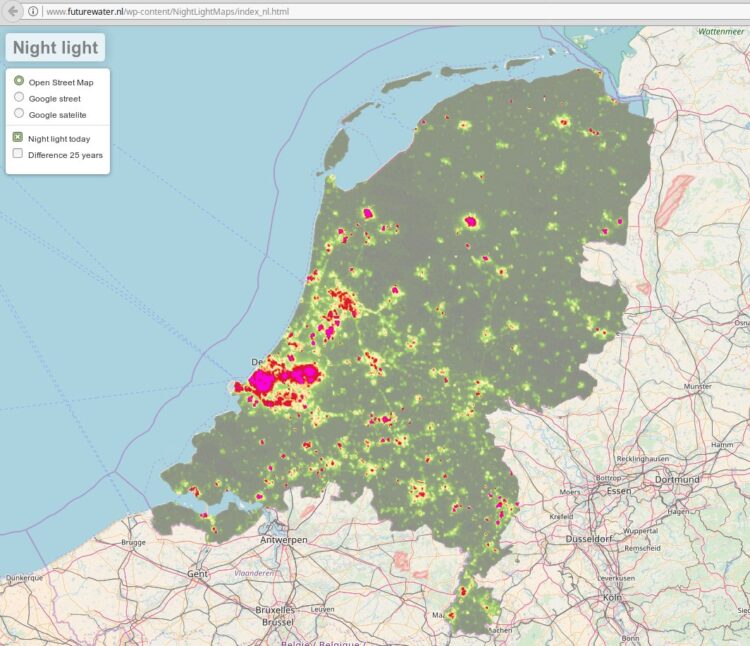Select the Open Street Map radio button

point(19,81)
